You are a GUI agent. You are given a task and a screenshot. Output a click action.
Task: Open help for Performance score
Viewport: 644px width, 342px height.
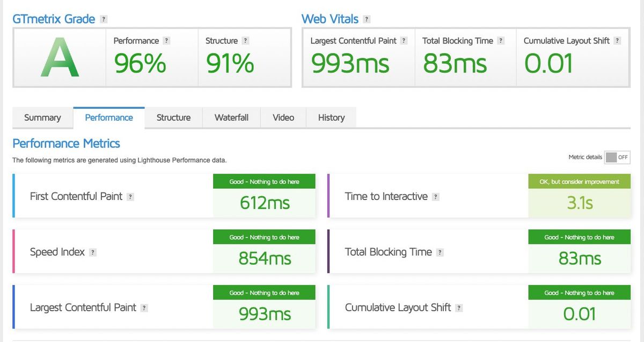[166, 41]
